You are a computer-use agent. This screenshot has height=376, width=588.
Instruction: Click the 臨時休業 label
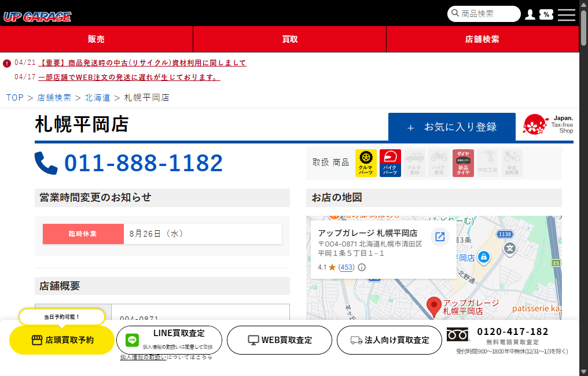pos(83,234)
